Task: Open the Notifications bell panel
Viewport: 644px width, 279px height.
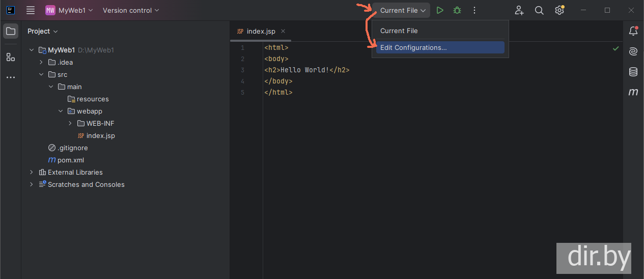Action: pyautogui.click(x=633, y=31)
